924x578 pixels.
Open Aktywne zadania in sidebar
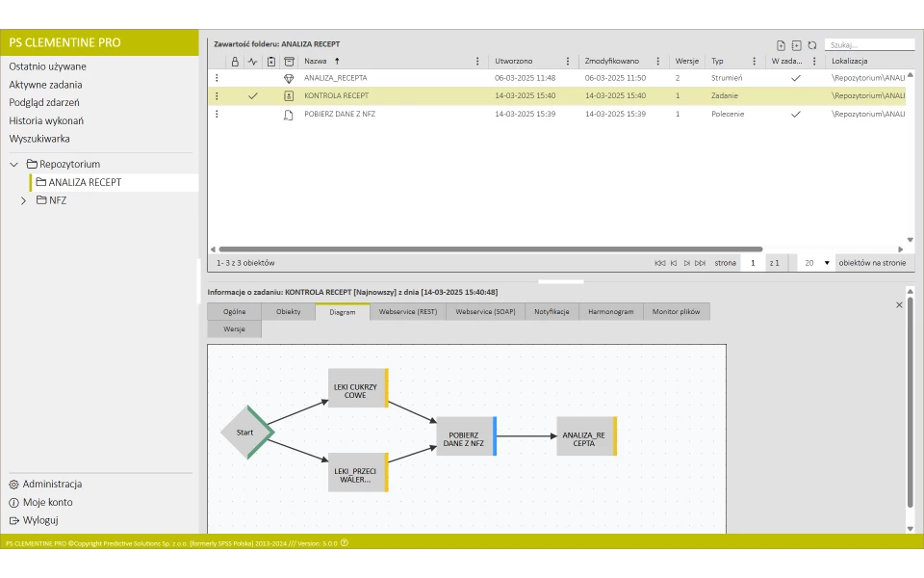[45, 85]
